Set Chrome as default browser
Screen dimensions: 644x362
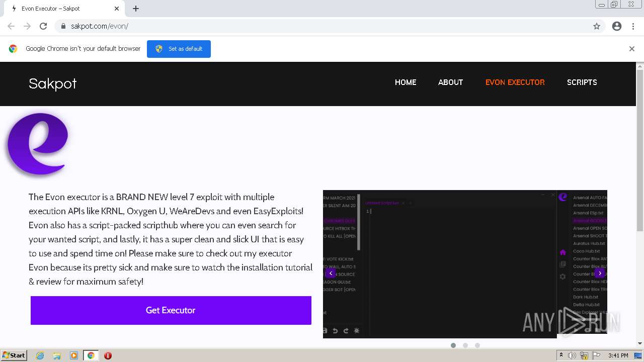tap(179, 49)
